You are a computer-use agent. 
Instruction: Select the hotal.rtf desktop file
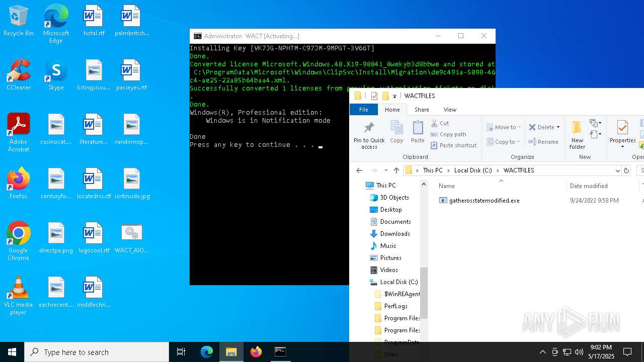pos(94,21)
